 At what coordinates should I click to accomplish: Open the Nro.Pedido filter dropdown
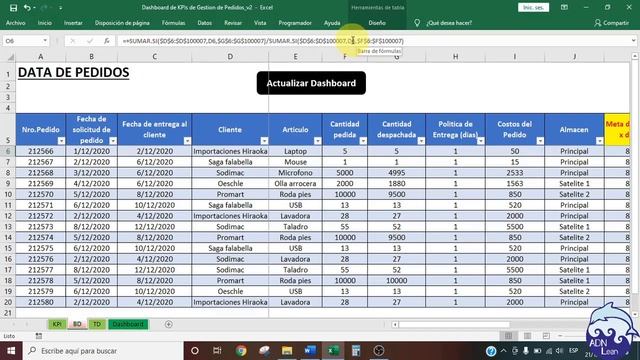coord(61,141)
